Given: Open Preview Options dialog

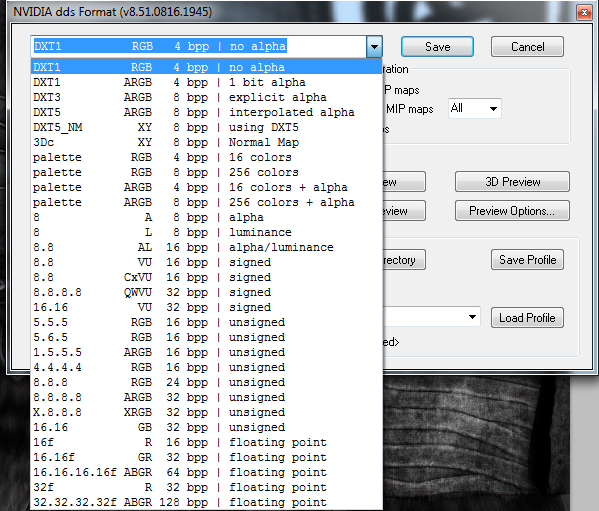Looking at the screenshot, I should click(512, 211).
